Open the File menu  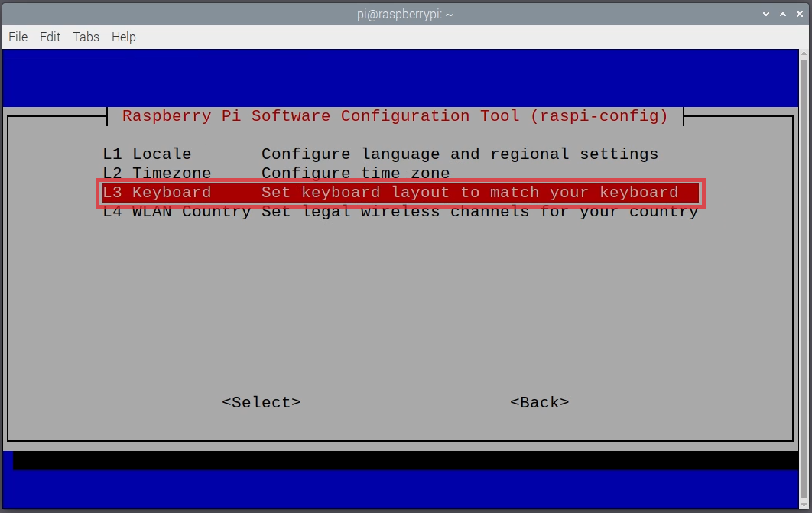click(x=18, y=37)
